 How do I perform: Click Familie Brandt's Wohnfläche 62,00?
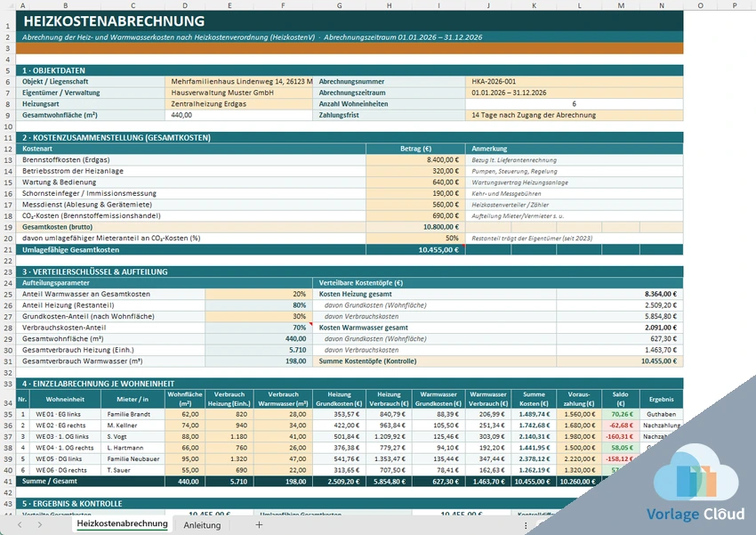(185, 414)
